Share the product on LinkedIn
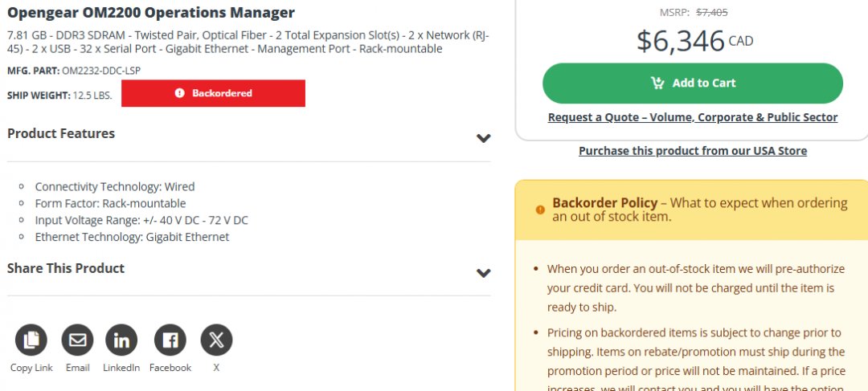The image size is (868, 391). [121, 340]
